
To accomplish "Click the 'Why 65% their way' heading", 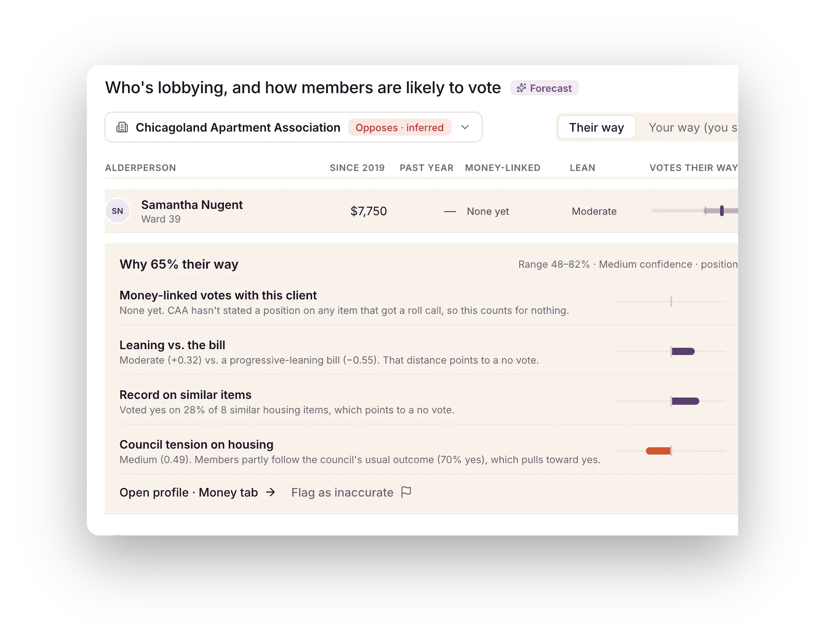I will tap(179, 264).
